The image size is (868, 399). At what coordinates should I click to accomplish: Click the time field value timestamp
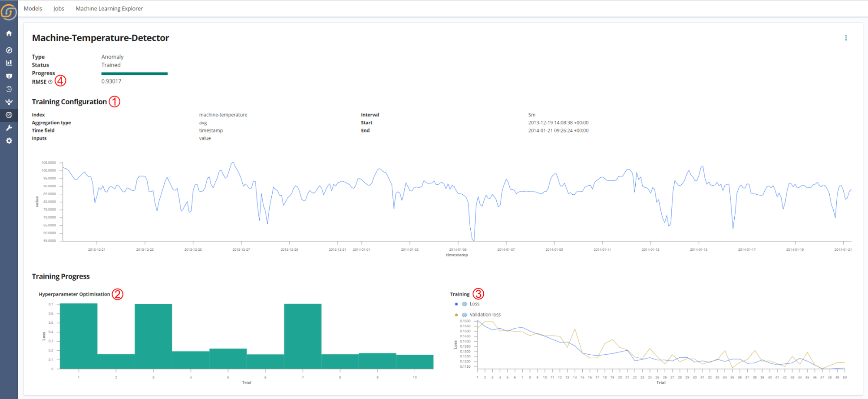pos(211,130)
